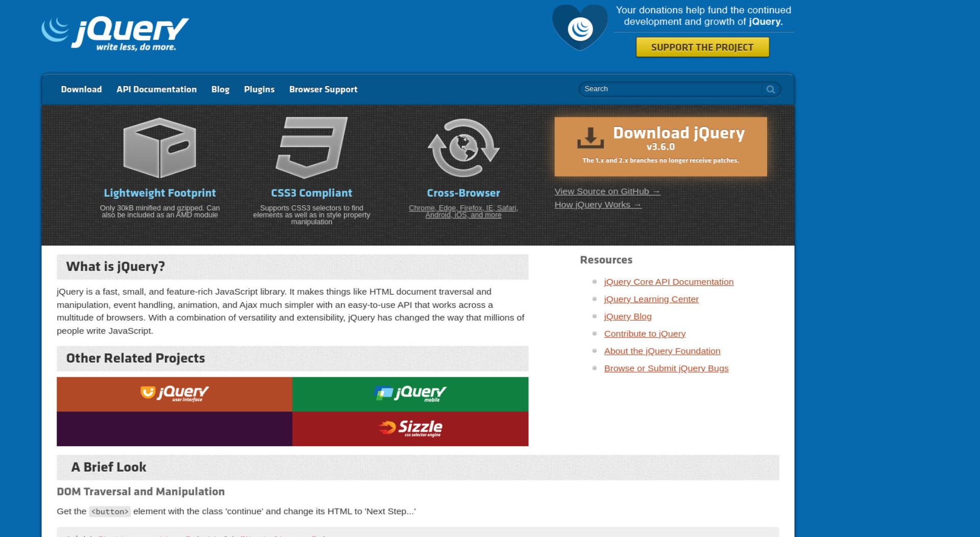Follow View Source on GitHub link
The width and height of the screenshot is (980, 537).
click(607, 191)
